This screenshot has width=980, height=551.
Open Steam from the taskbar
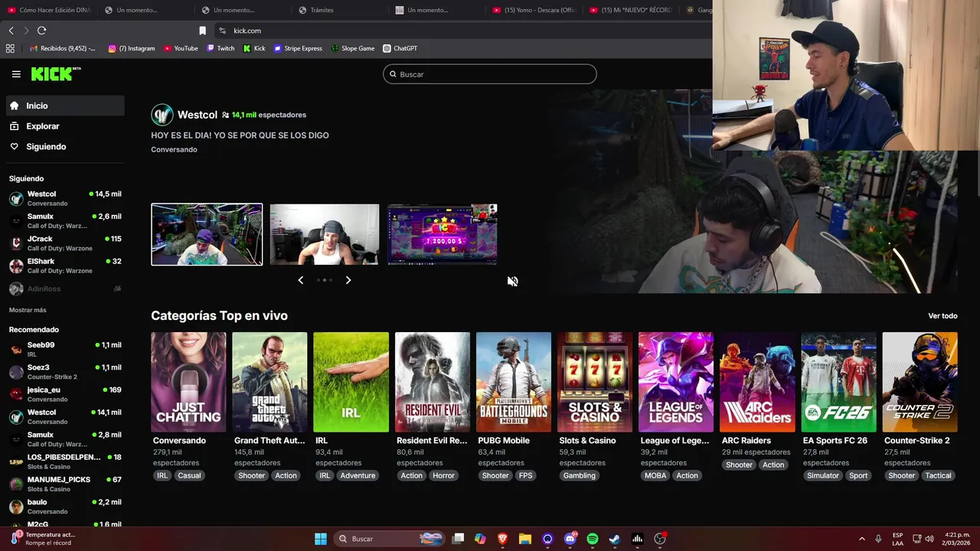(615, 539)
